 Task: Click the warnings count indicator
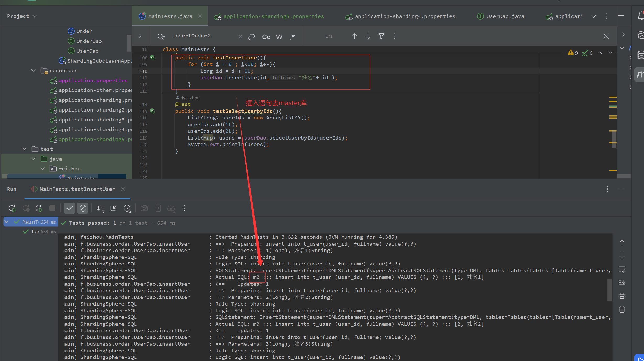point(573,53)
